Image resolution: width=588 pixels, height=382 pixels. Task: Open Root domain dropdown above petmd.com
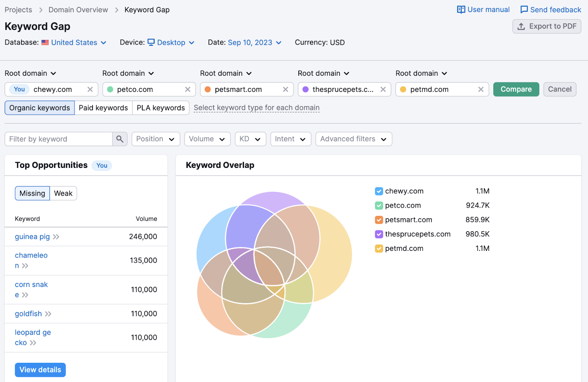coord(421,73)
